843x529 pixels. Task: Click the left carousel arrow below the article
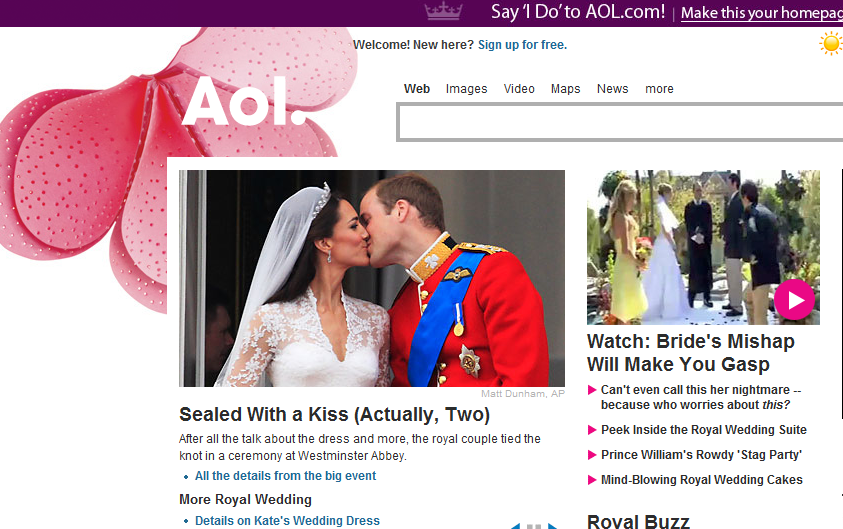tap(515, 526)
